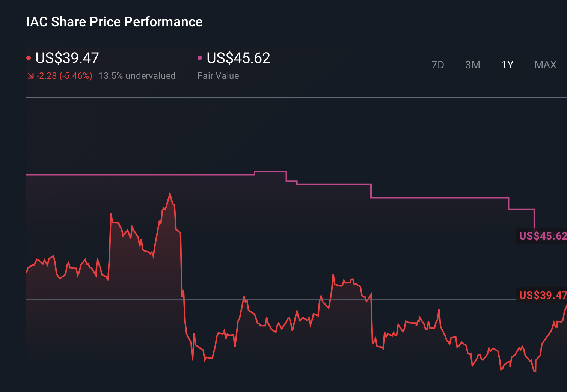Click the Fair Value label text
This screenshot has width=567, height=392.
pyautogui.click(x=218, y=75)
